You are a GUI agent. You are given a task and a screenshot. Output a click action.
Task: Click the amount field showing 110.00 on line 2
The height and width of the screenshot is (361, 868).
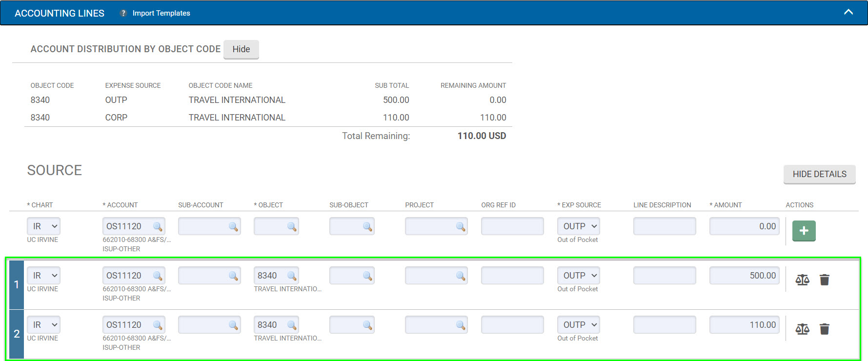click(x=745, y=325)
